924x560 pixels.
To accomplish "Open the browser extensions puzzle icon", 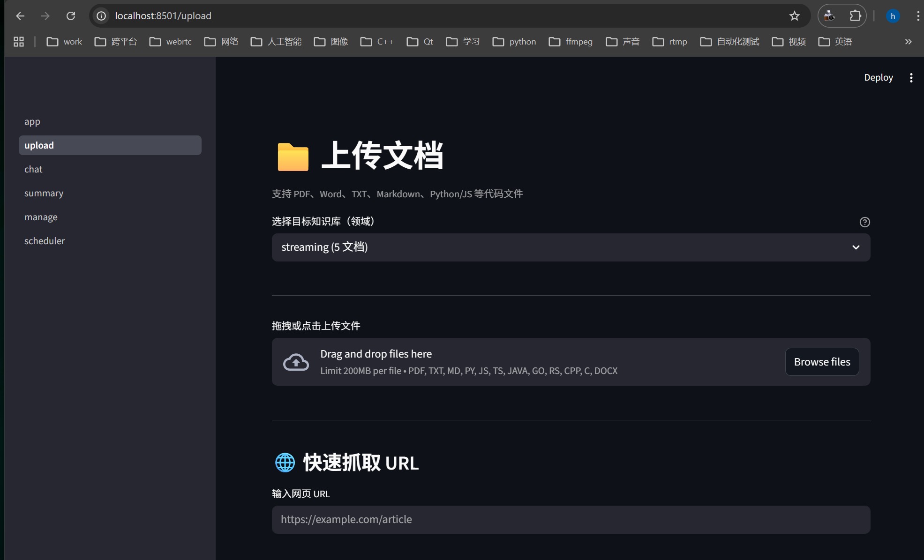I will click(855, 16).
